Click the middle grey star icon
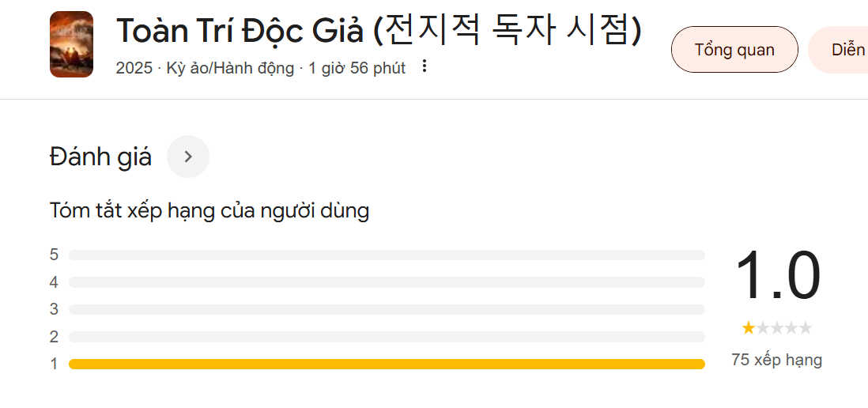The image size is (868, 408). (776, 328)
